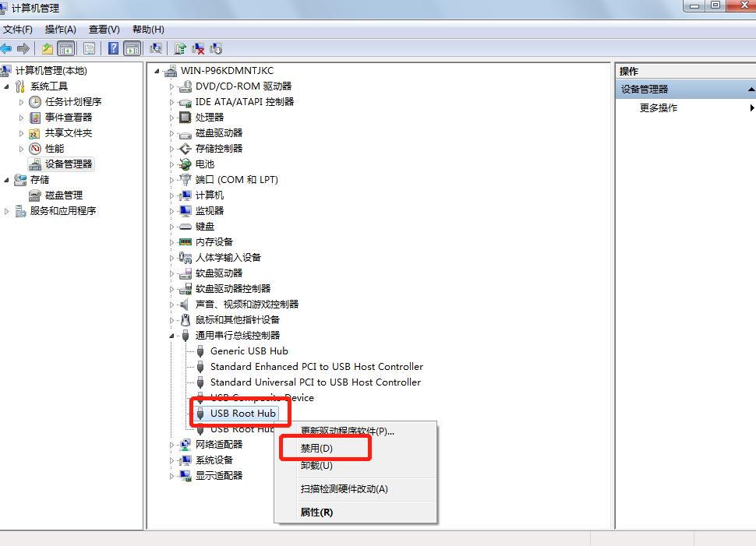The image size is (756, 546).
Task: Expand the 网络适配器 tree node
Action: [x=171, y=445]
